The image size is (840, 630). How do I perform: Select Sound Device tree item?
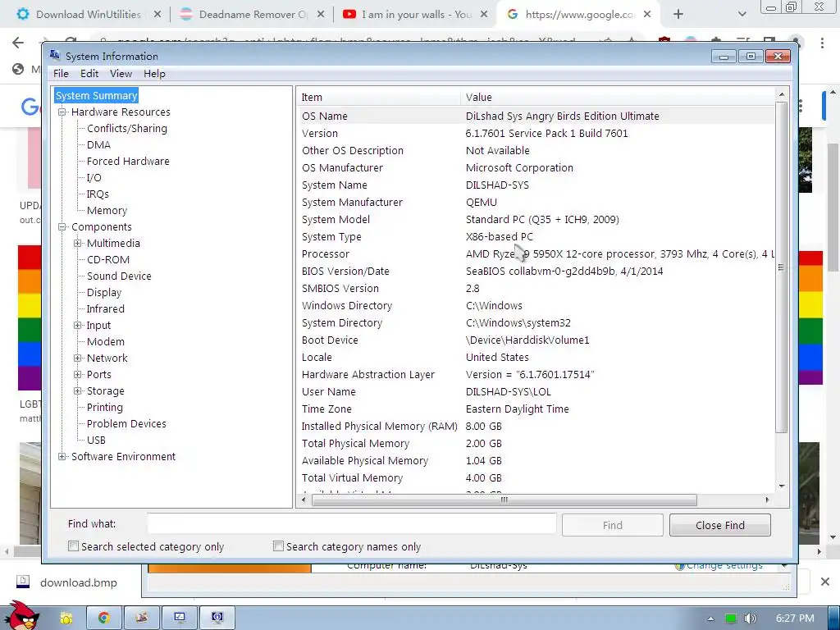click(119, 276)
